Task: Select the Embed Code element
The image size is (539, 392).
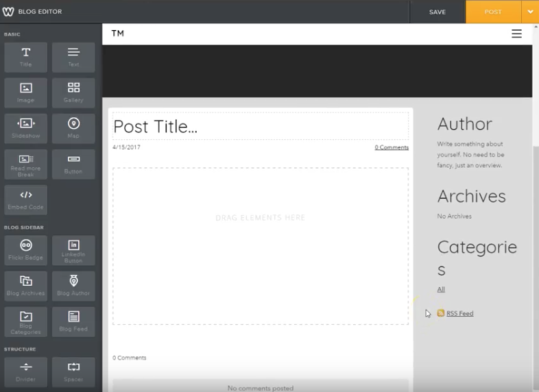Action: click(x=26, y=199)
